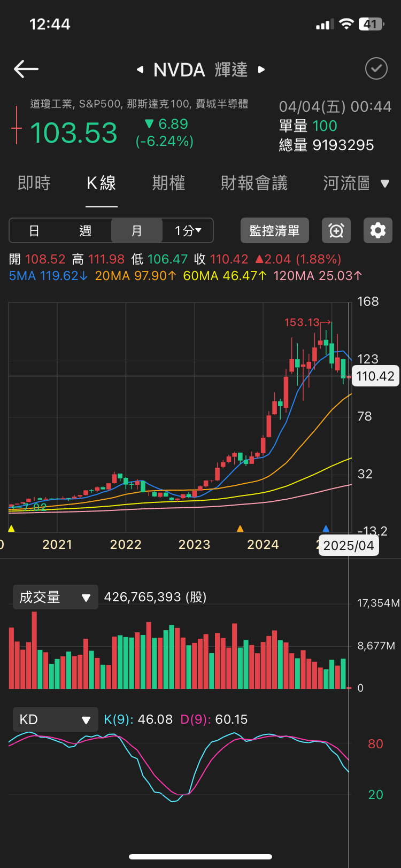Open the KD indicator dropdown
Viewport: 401px width, 868px height.
coord(56,719)
